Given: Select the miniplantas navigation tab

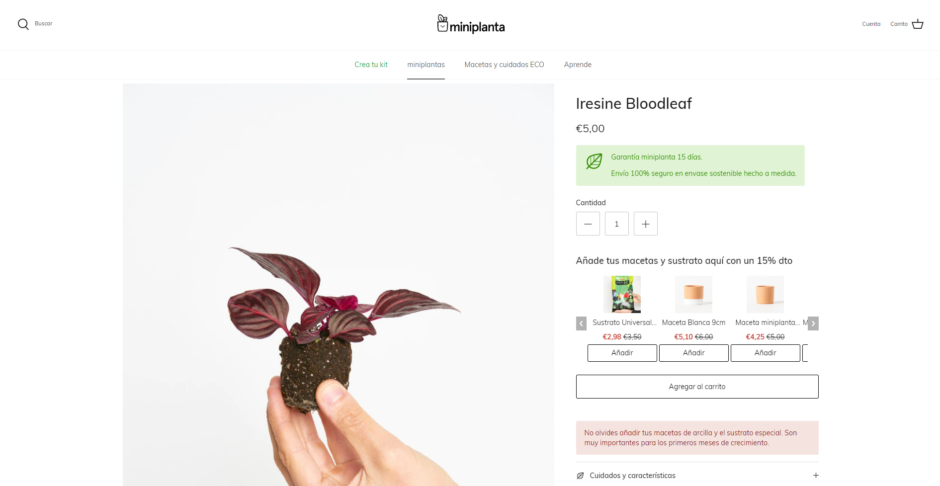Looking at the screenshot, I should [426, 65].
